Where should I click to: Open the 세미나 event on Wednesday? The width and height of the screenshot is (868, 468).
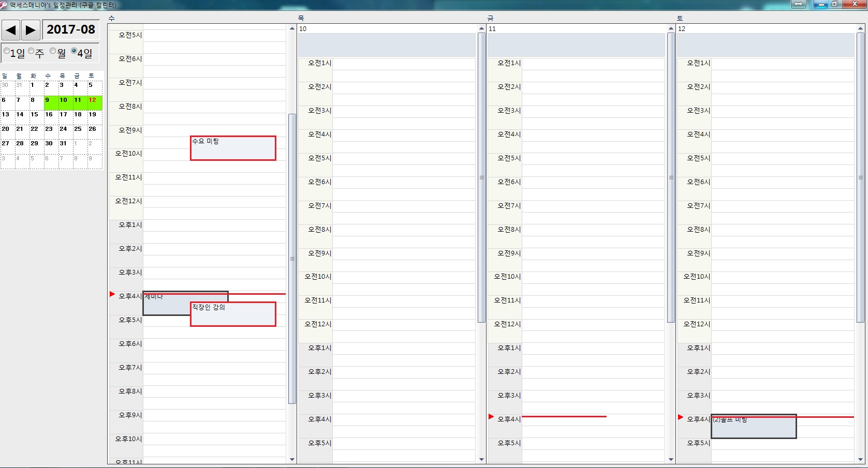(166, 303)
